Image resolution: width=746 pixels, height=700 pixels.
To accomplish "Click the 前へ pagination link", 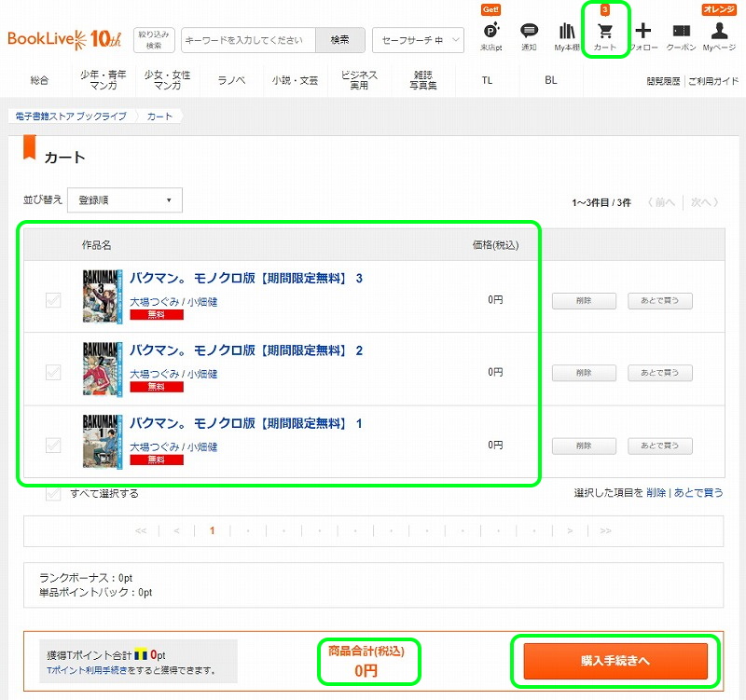I will tap(661, 202).
